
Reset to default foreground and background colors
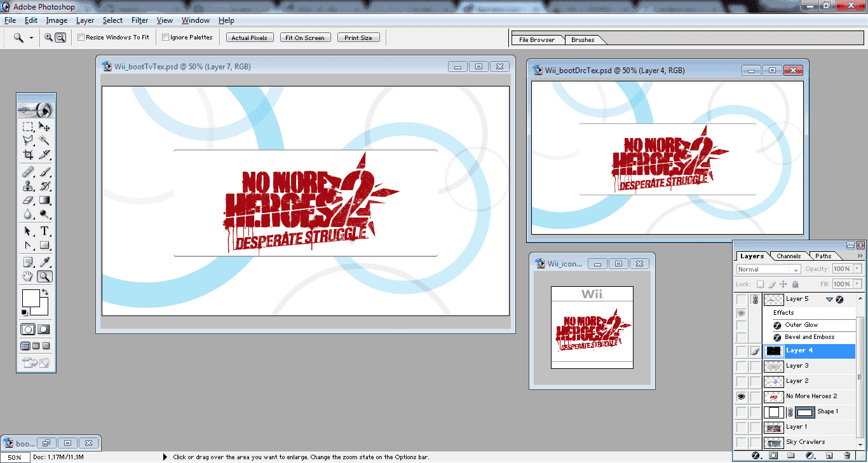[25, 312]
